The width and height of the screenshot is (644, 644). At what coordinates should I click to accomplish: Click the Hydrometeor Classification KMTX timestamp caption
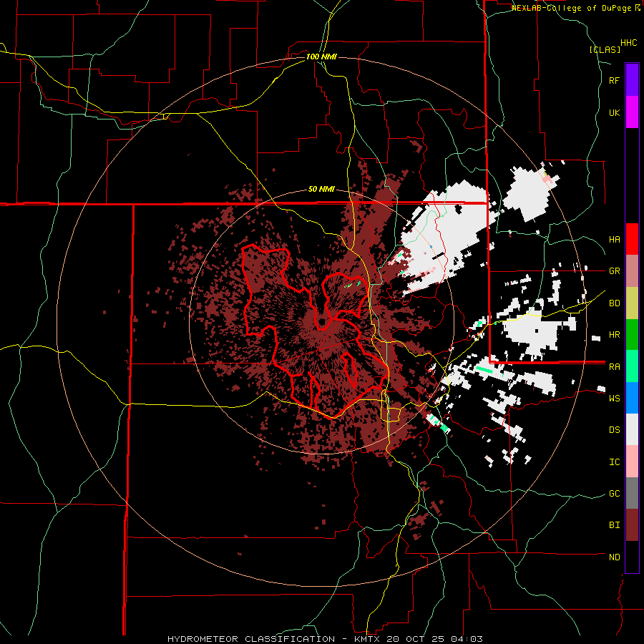point(325,639)
